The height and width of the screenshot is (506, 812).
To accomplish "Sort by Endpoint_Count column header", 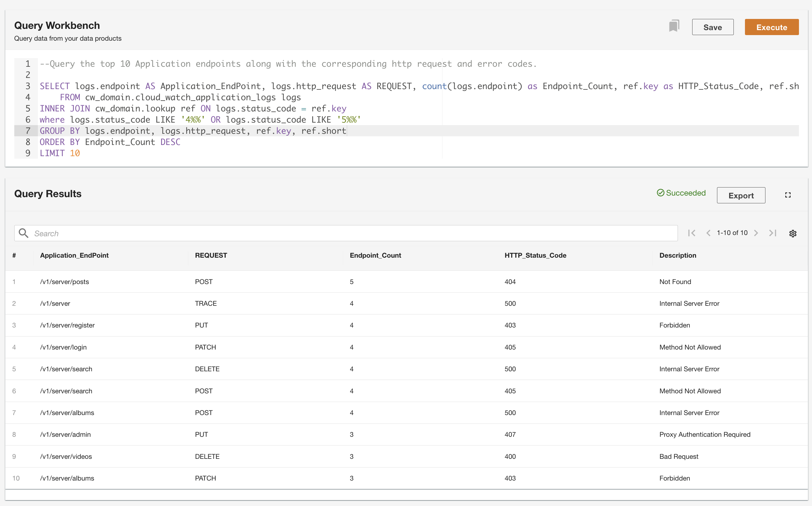I will pyautogui.click(x=375, y=255).
